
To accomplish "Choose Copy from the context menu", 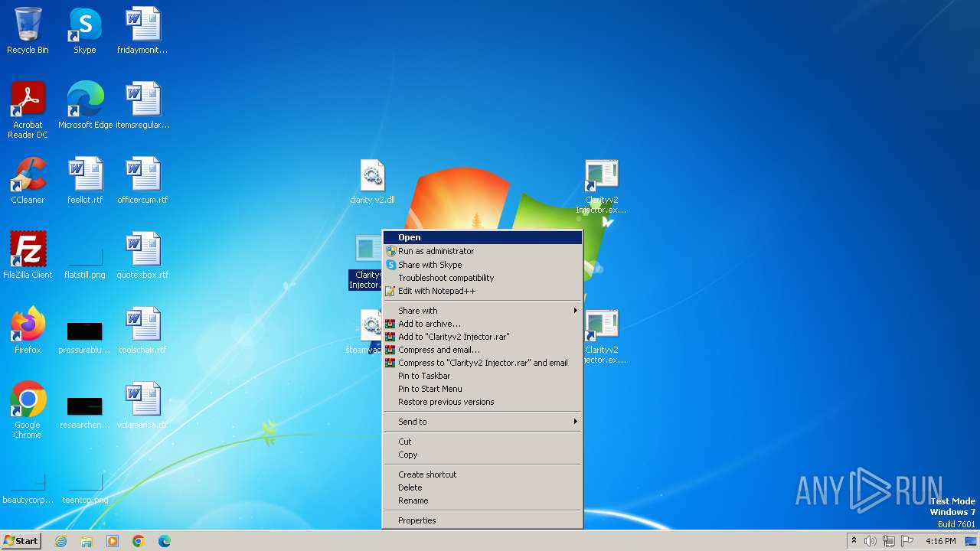I will pyautogui.click(x=482, y=455).
